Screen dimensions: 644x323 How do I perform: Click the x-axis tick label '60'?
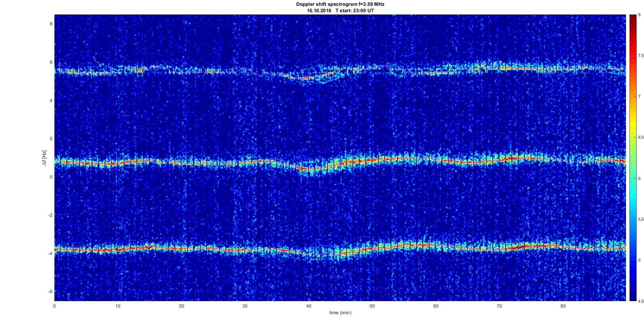(x=436, y=306)
